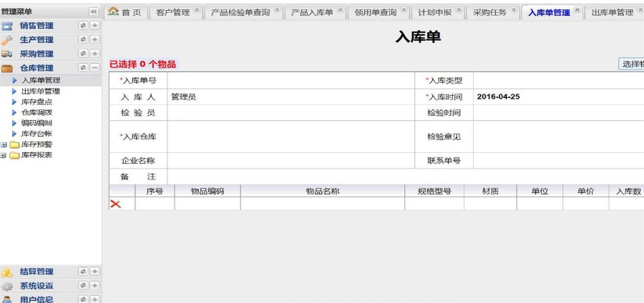The width and height of the screenshot is (644, 303).
Task: Open 出库单管理 in sidebar tree
Action: coord(41,91)
